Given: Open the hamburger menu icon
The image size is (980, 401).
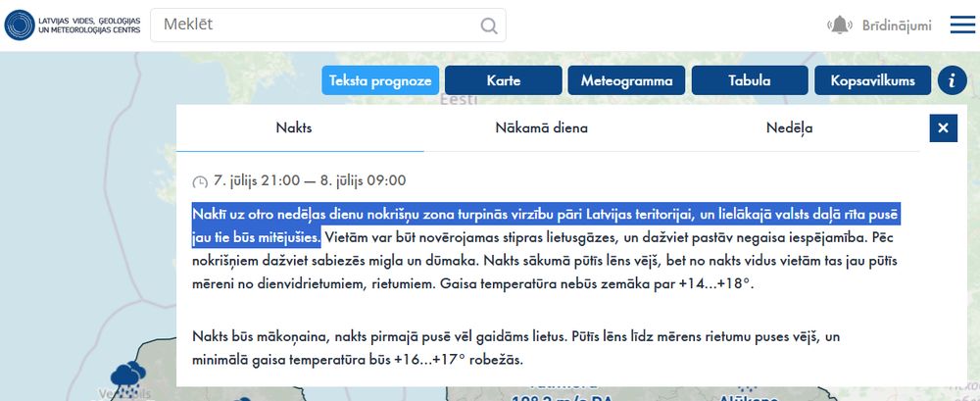Looking at the screenshot, I should click(x=962, y=25).
